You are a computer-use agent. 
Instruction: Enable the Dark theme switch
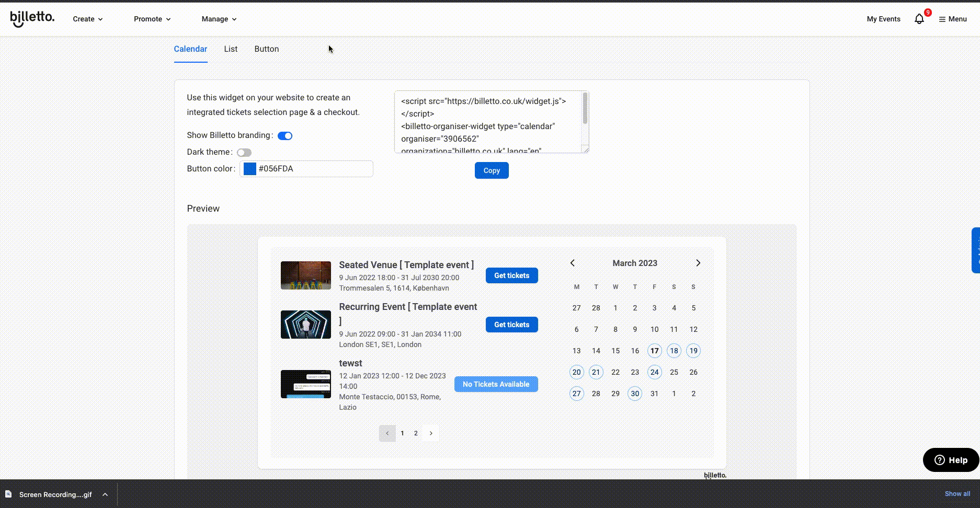[244, 153]
